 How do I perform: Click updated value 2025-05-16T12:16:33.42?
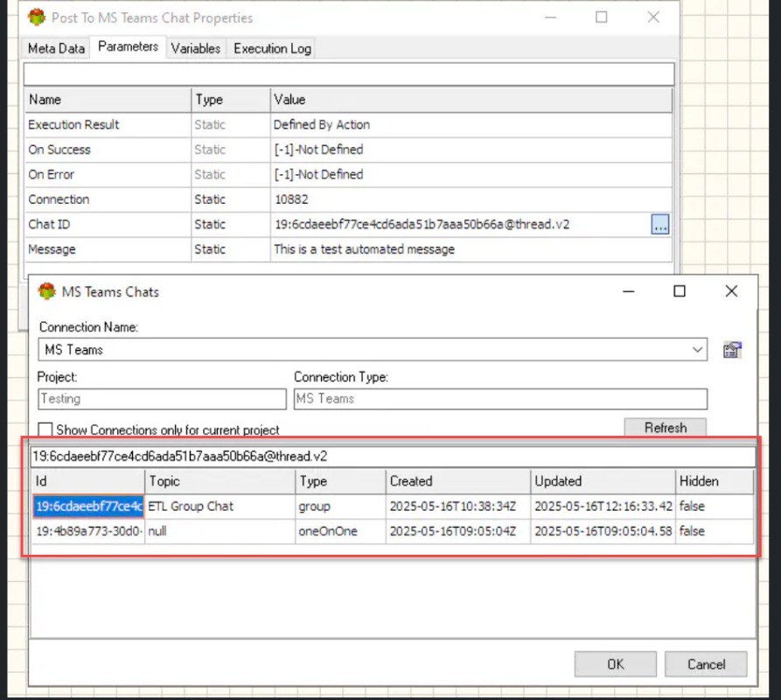[x=603, y=507]
